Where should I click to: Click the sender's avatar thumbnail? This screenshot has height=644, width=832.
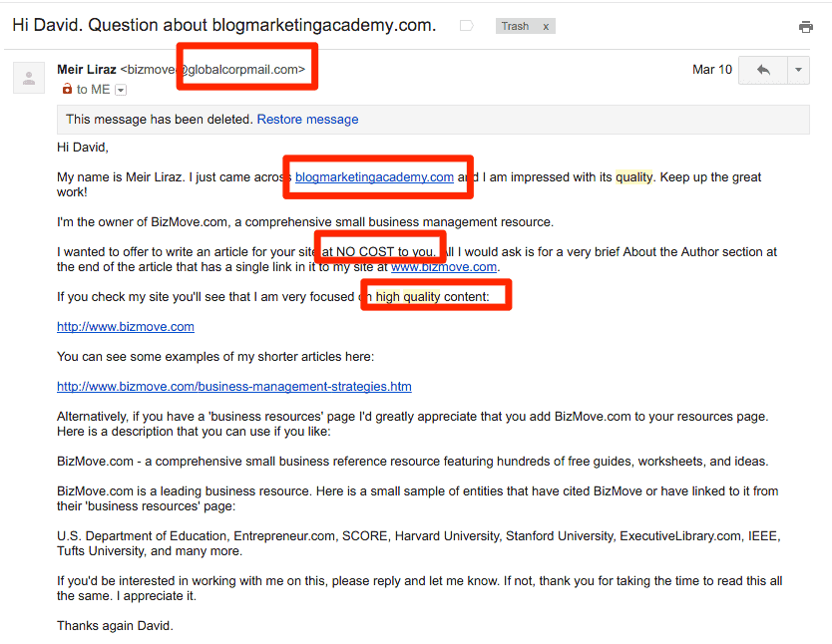point(29,78)
